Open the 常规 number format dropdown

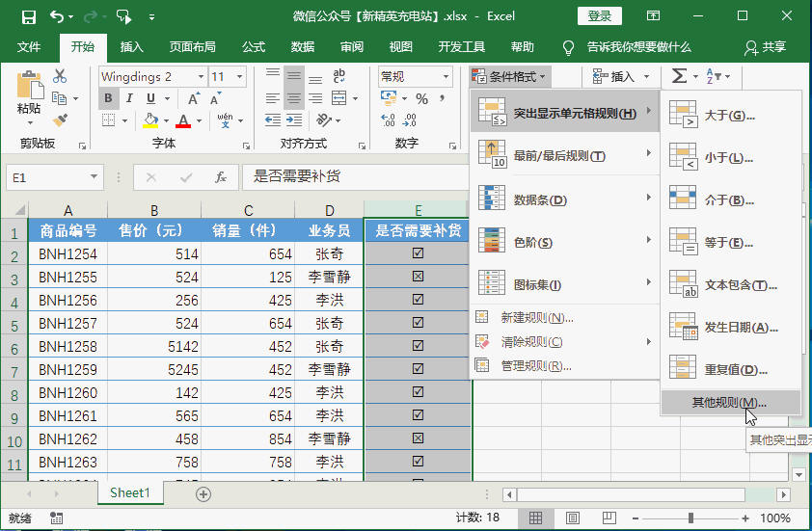point(445,77)
